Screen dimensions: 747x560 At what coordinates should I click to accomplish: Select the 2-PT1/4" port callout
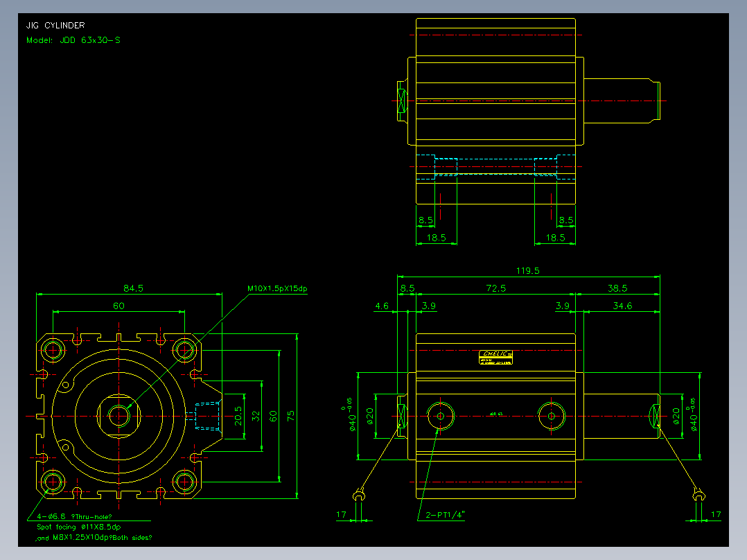point(445,515)
